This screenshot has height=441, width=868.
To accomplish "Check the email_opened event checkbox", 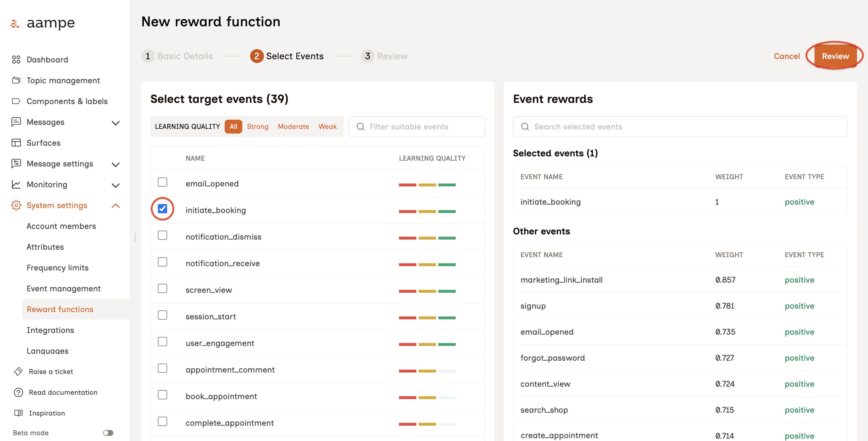I will point(162,182).
